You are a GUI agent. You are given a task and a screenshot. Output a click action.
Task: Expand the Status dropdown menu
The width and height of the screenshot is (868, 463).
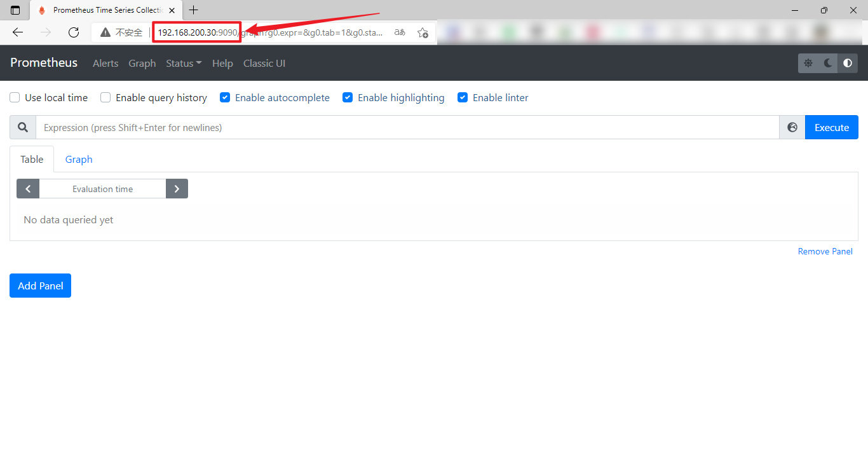(184, 63)
